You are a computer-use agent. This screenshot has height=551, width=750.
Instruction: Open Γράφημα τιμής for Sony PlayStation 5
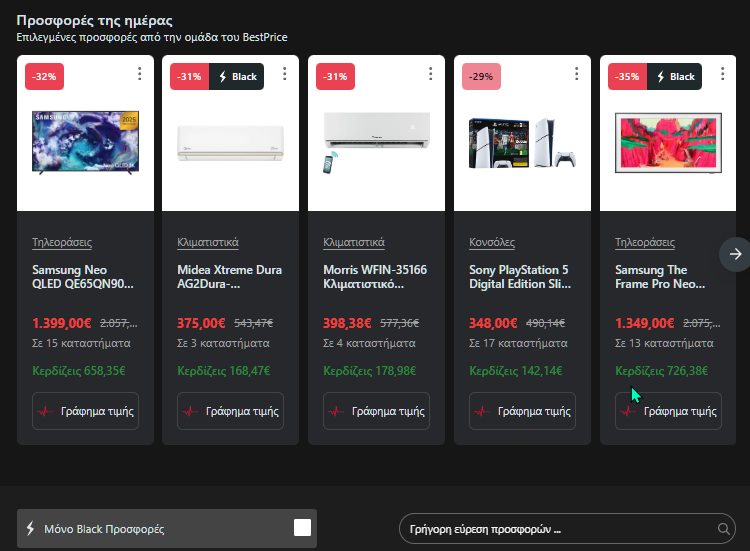[x=522, y=411]
